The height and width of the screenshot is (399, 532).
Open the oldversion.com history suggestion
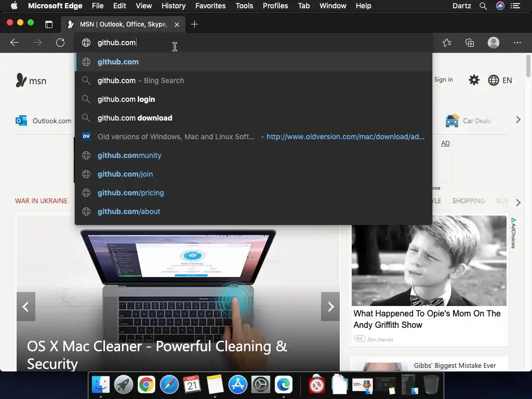click(x=254, y=137)
